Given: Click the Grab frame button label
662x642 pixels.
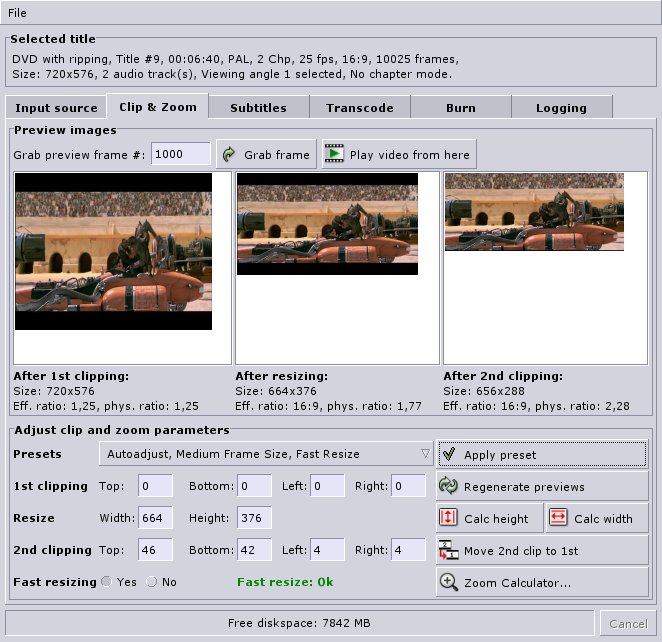Looking at the screenshot, I should [x=277, y=155].
